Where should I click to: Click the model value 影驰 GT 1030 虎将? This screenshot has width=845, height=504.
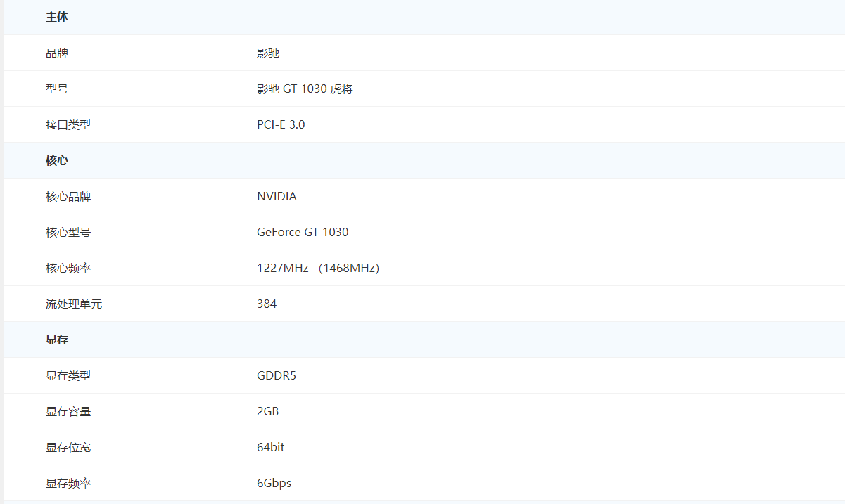pos(305,89)
